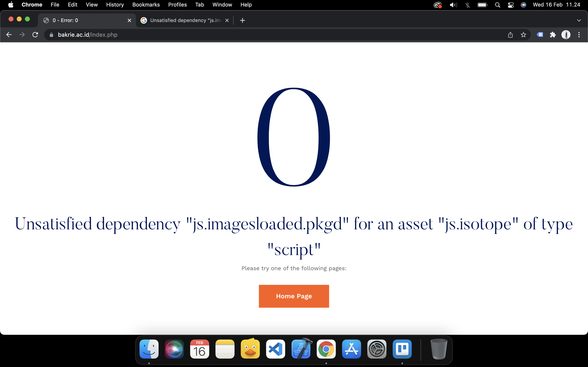588x367 pixels.
Task: Click the profile avatar icon
Action: point(566,35)
